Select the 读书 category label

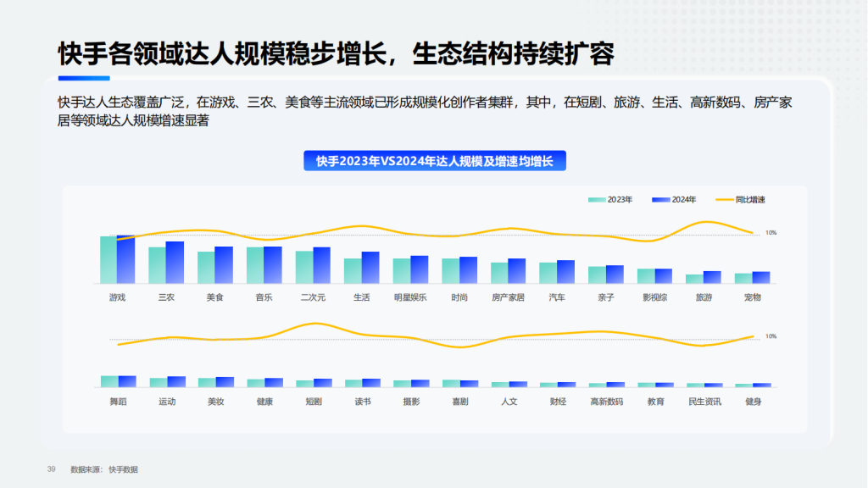click(x=363, y=402)
